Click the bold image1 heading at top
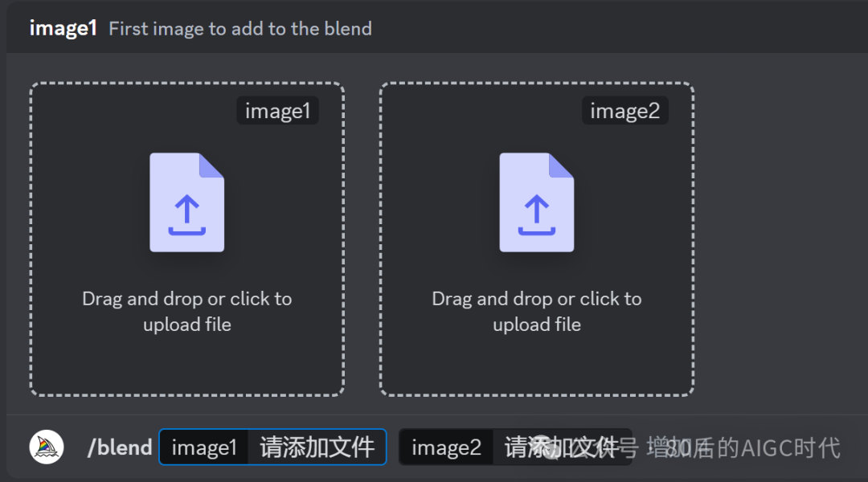 click(63, 28)
